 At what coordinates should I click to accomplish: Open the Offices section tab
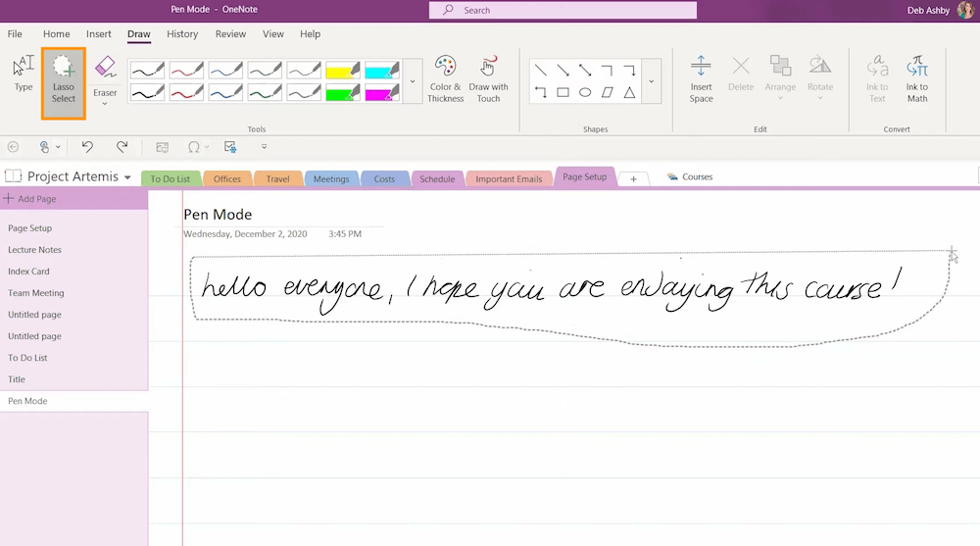227,178
